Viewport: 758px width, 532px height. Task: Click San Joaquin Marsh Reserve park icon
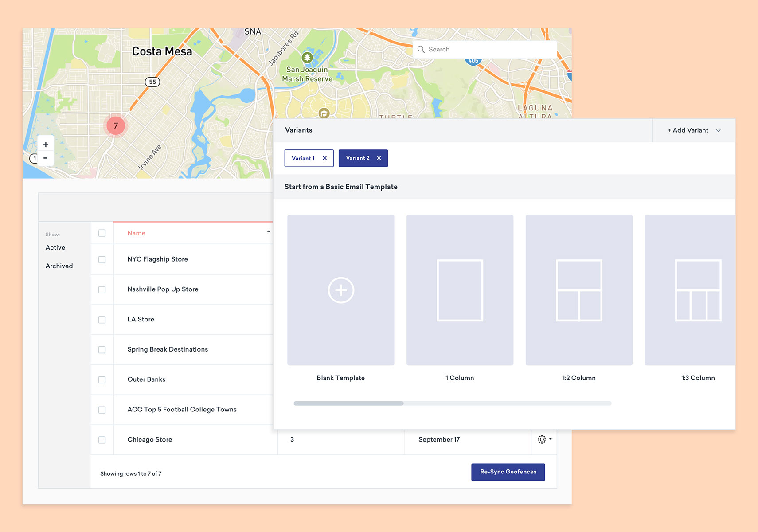307,58
